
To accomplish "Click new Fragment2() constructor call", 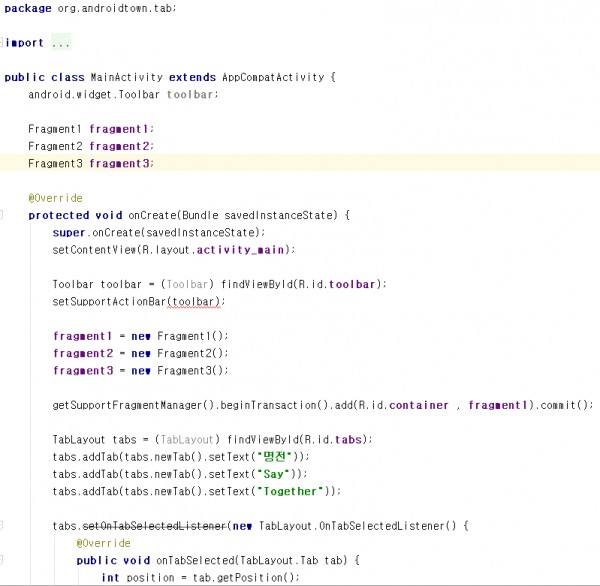I will pyautogui.click(x=177, y=353).
